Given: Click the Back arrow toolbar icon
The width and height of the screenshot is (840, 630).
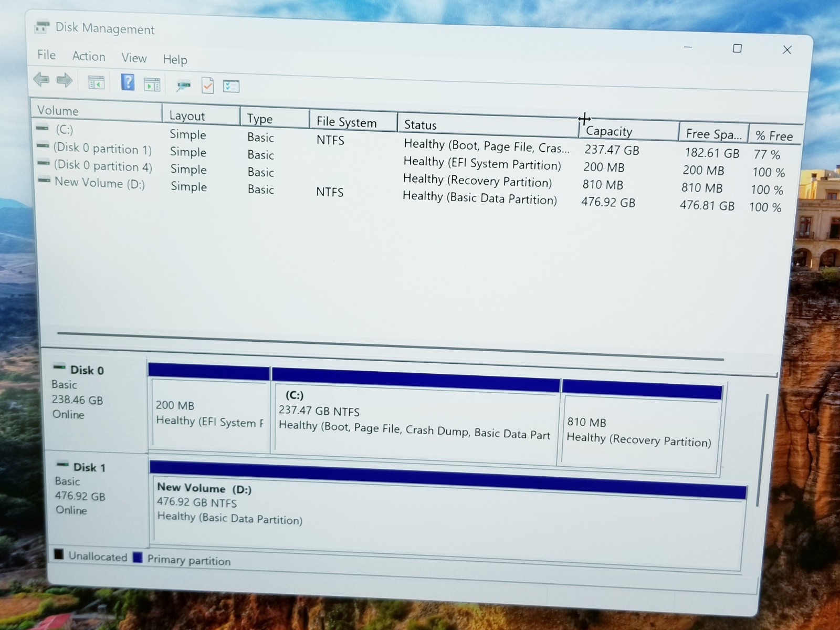Looking at the screenshot, I should 41,80.
